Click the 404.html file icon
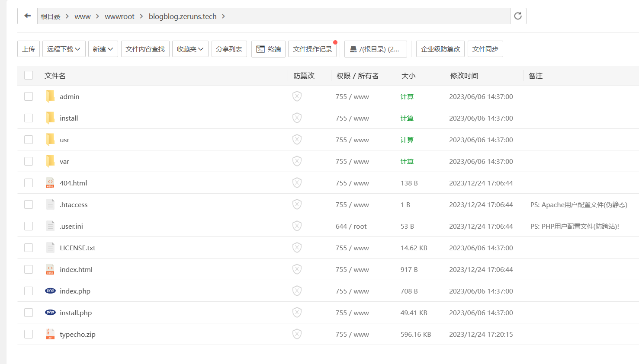639x364 pixels. pyautogui.click(x=50, y=183)
